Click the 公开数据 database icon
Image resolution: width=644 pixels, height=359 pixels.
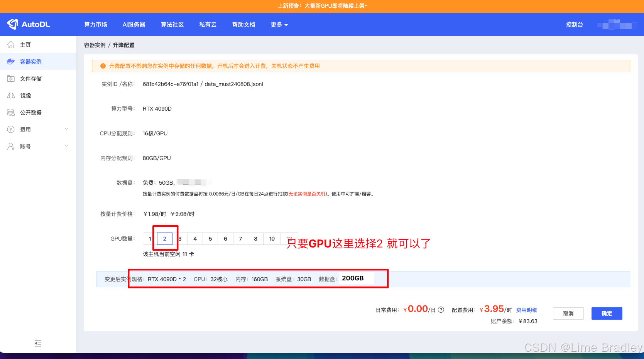pyautogui.click(x=11, y=113)
